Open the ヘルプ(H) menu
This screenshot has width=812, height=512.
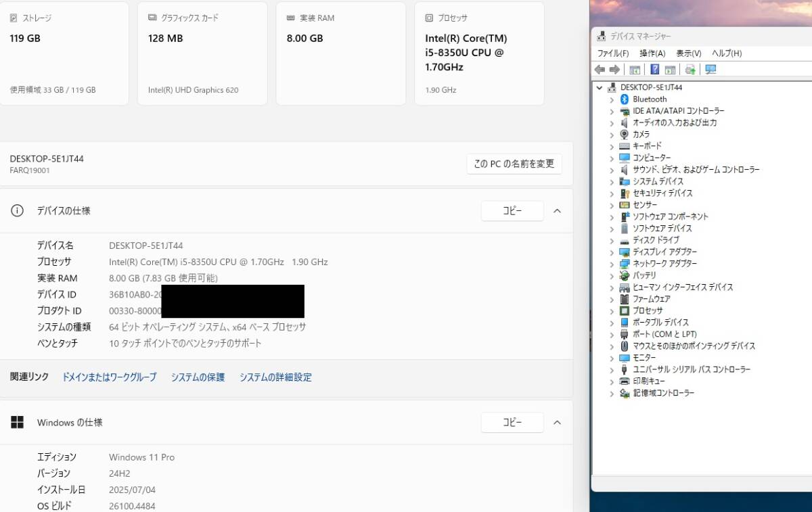(x=727, y=53)
